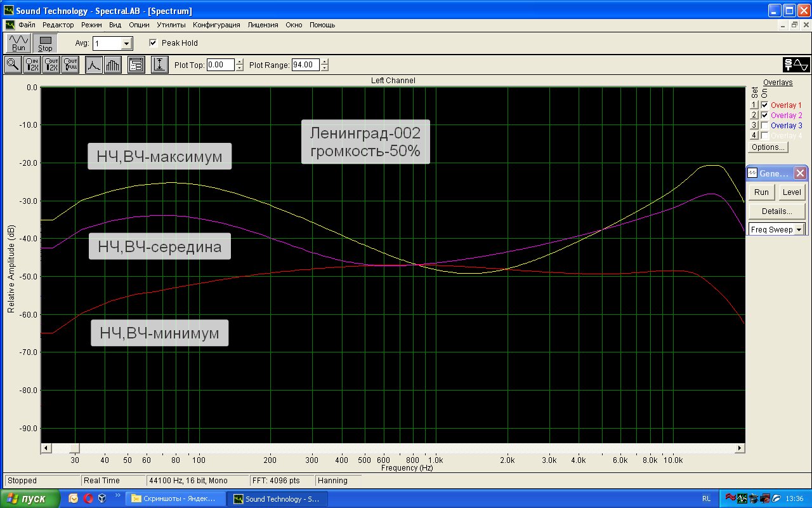
Task: Click the Run analyzer waveform button
Action: (18, 43)
